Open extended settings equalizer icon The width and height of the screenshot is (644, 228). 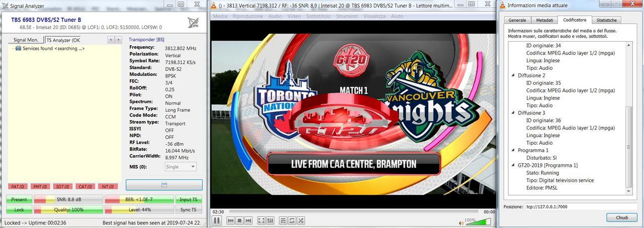pos(270,220)
